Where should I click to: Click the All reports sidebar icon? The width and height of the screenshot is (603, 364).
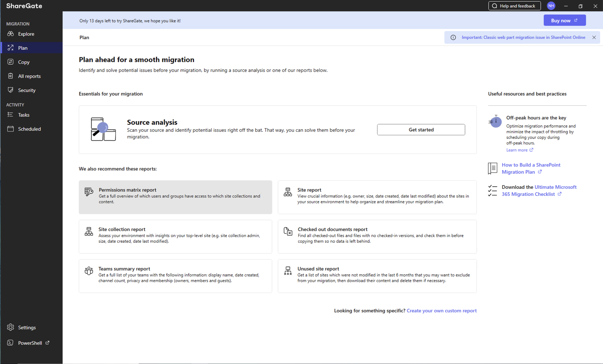[x=10, y=76]
